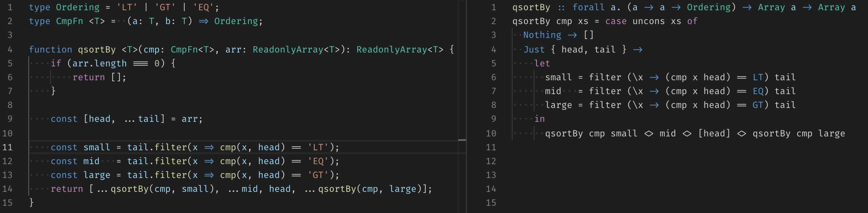Image resolution: width=868 pixels, height=213 pixels.
Task: Click the scrollbar marker in left editor
Action: 462,140
